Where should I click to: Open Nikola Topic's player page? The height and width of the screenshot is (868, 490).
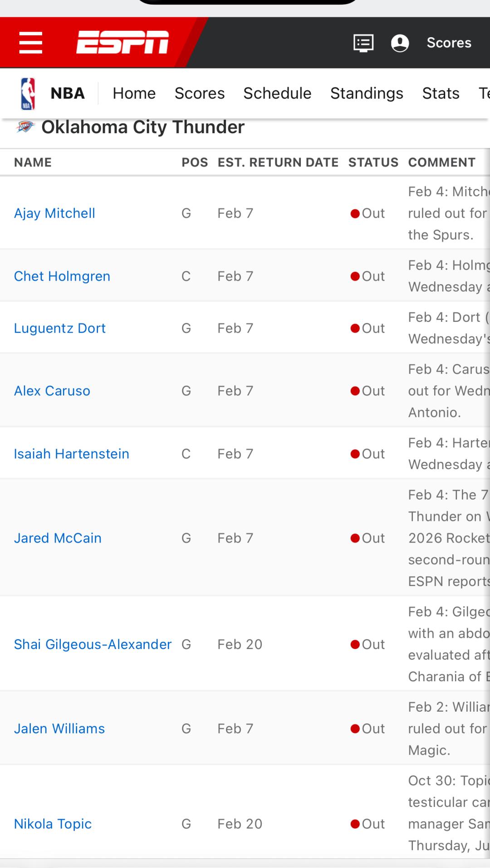(53, 824)
